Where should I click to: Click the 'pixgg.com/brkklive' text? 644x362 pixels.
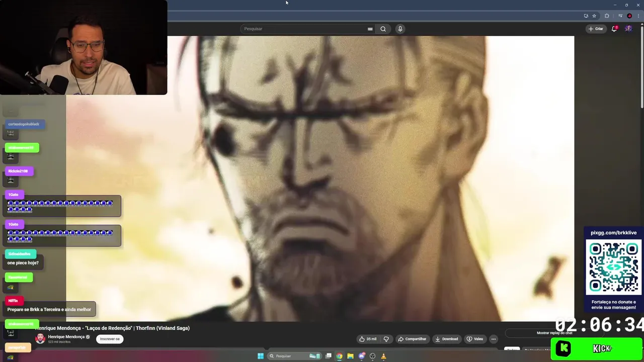(613, 233)
